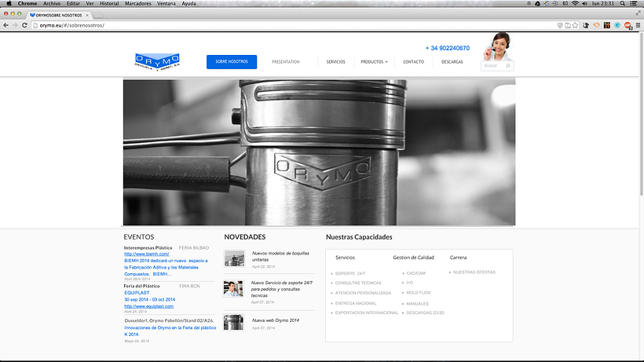Click the Google Drive menu bar icon
Screen dimensions: 644x362
(x=537, y=3)
